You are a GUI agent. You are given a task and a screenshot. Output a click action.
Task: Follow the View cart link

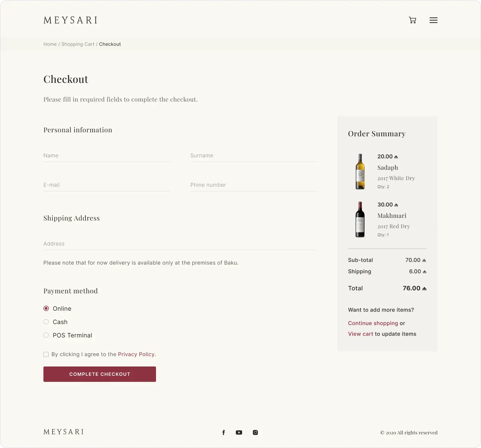[360, 334]
